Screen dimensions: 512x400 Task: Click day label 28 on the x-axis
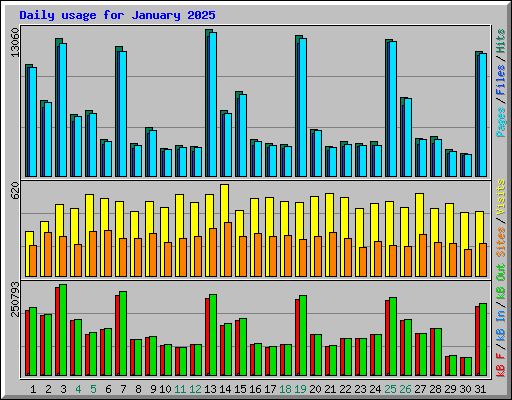tap(435, 389)
